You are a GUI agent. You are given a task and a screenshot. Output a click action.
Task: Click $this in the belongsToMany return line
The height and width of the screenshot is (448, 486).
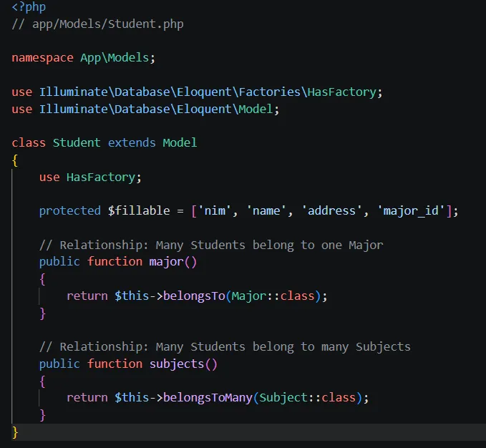pos(132,397)
